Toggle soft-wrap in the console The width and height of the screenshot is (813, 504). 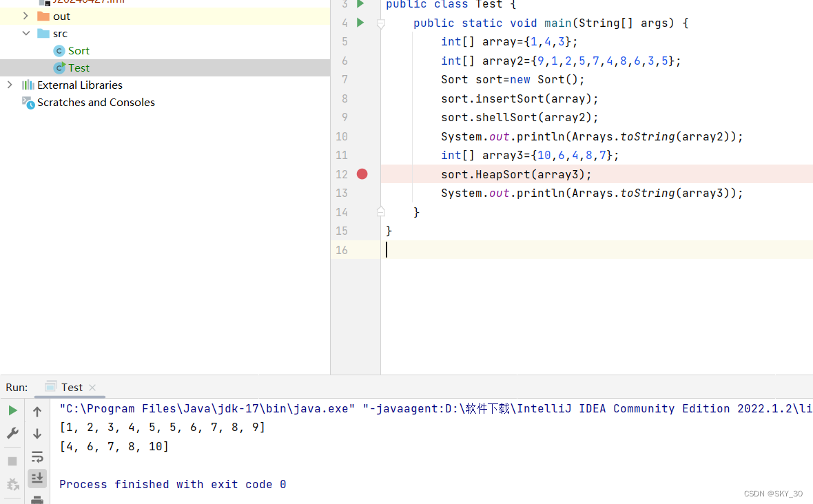(37, 457)
